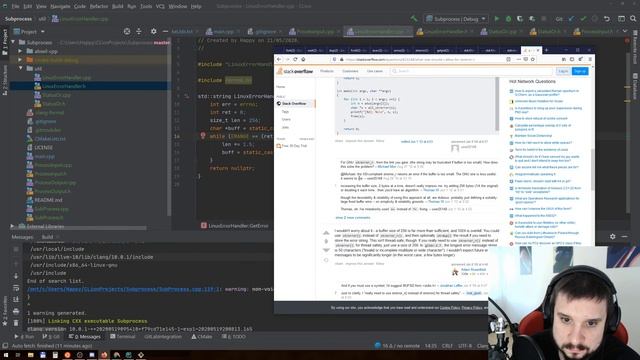640x360 pixels.
Task: Switch to the main.cpp editor tab
Action: (x=223, y=31)
